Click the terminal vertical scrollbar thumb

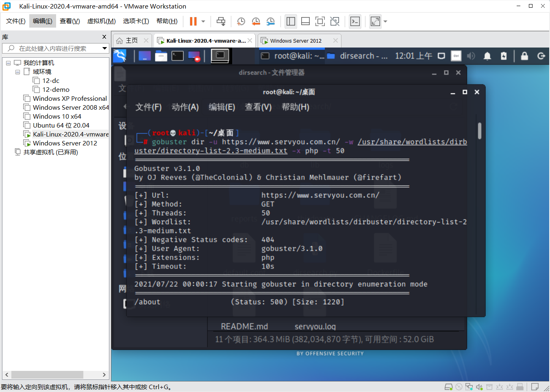tap(480, 131)
